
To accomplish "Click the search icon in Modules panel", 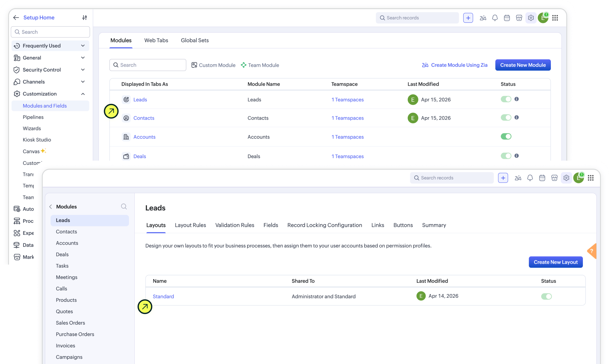I will [x=124, y=207].
